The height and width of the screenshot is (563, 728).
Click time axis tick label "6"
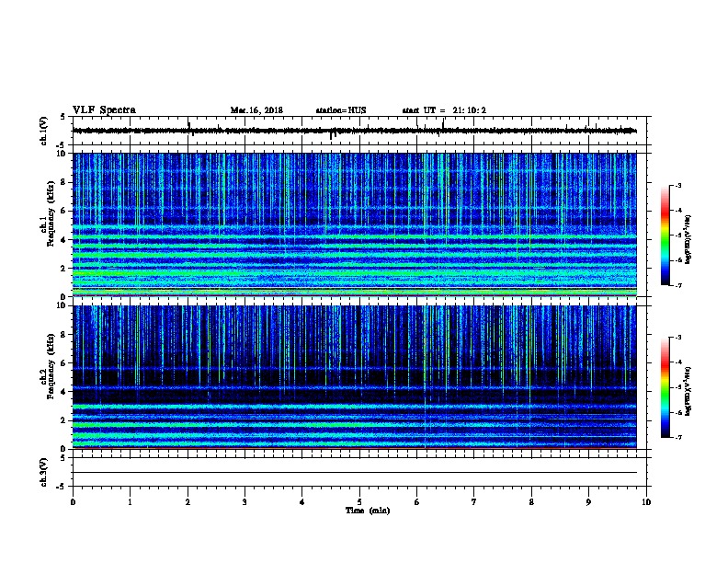[x=416, y=501]
